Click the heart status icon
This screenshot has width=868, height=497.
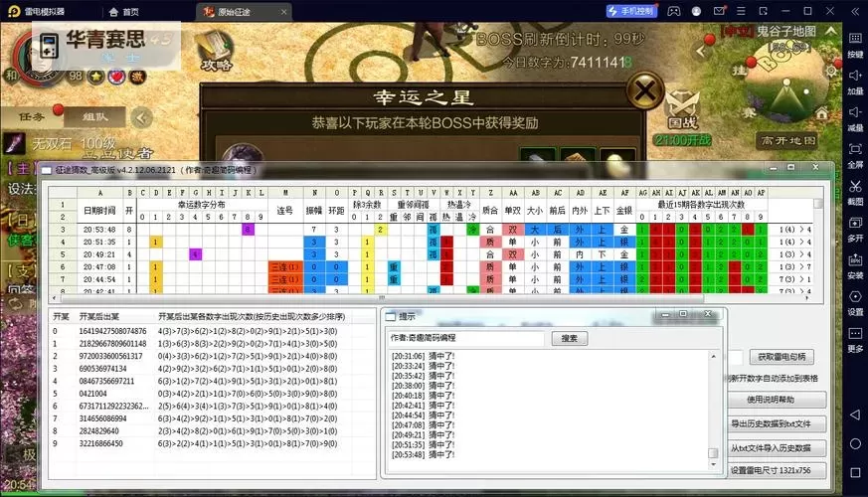pos(116,77)
